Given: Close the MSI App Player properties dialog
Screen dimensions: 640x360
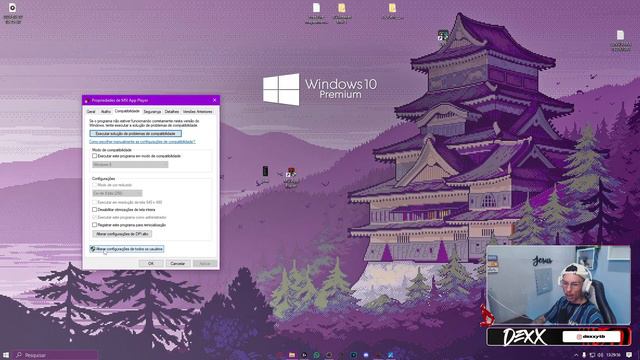Looking at the screenshot, I should tap(215, 100).
